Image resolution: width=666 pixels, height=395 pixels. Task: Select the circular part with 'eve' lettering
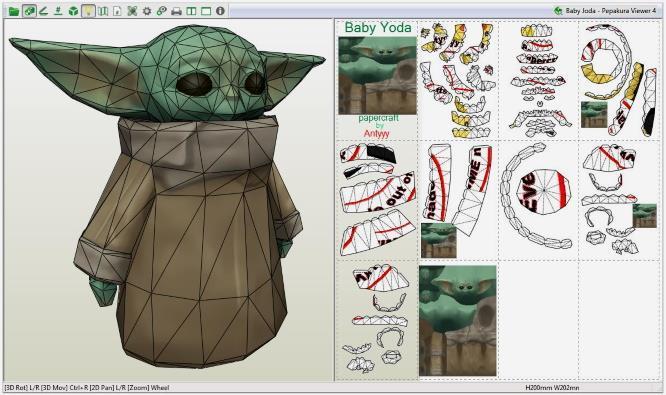(544, 192)
